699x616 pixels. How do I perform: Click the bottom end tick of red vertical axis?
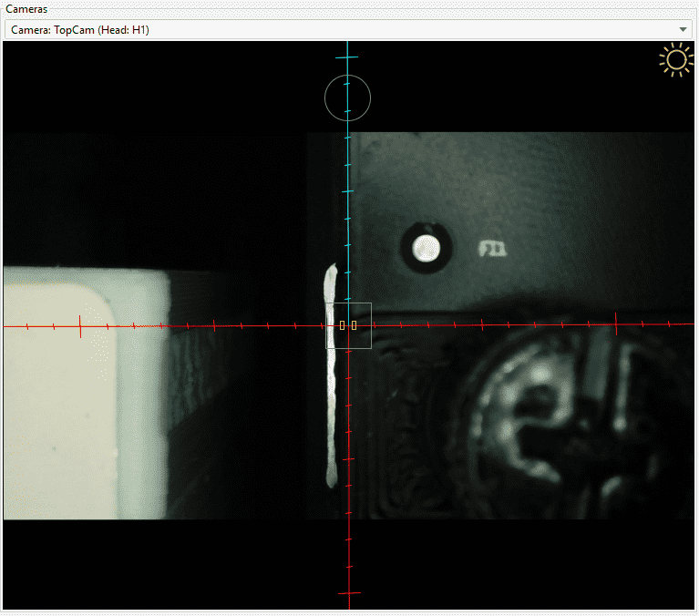349,593
